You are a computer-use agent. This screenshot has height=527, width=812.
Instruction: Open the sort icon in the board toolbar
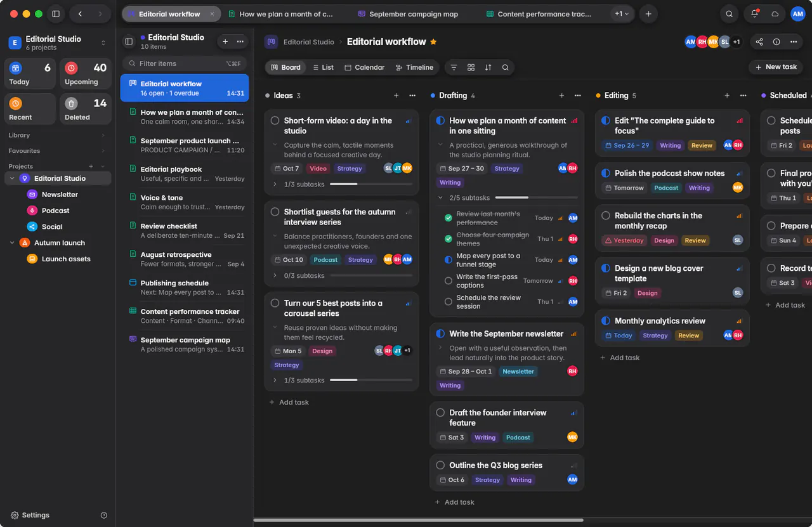pyautogui.click(x=488, y=67)
